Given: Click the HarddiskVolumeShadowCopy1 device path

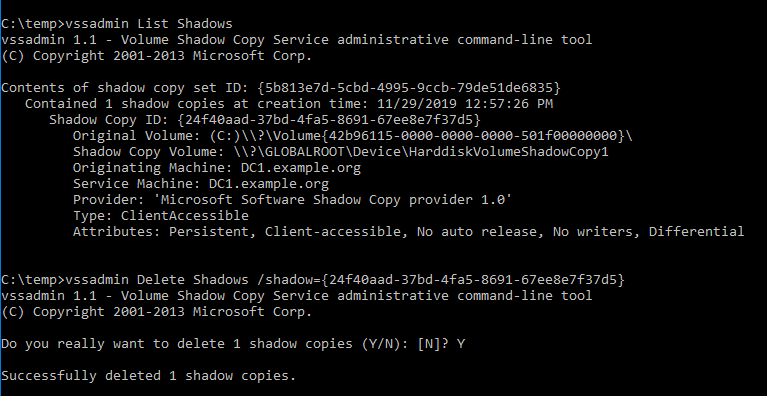Looking at the screenshot, I should [x=421, y=152].
